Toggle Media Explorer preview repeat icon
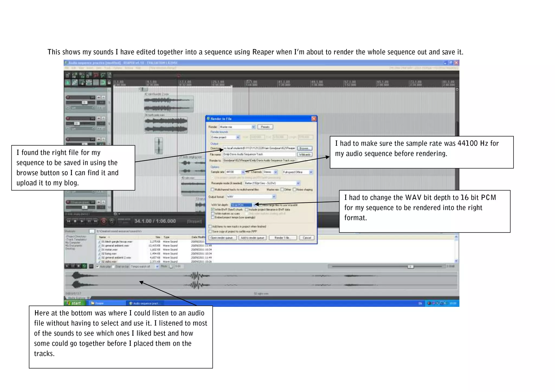The height and width of the screenshot is (392, 555). (84, 266)
